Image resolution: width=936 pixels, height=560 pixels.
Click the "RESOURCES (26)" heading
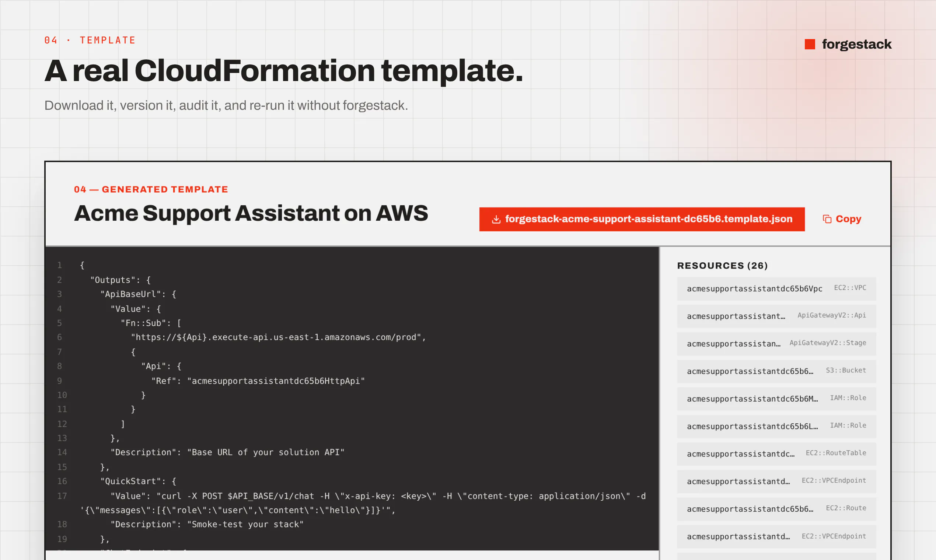pyautogui.click(x=722, y=266)
